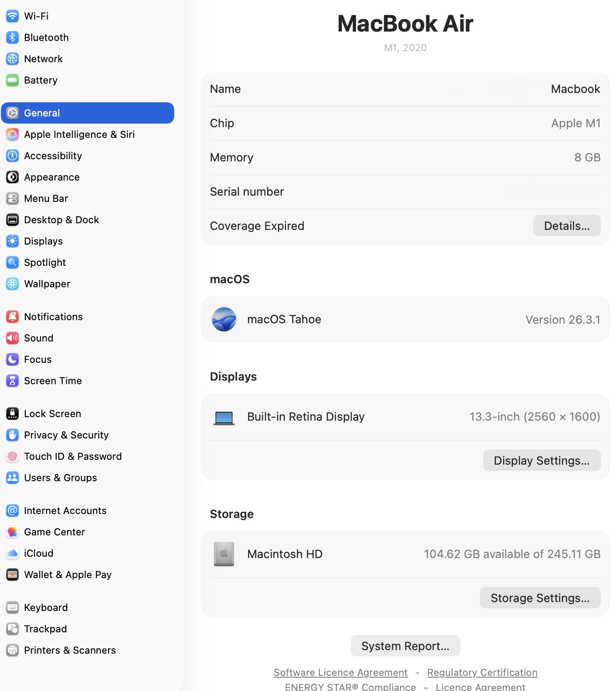Click the Game Center icon

click(12, 532)
